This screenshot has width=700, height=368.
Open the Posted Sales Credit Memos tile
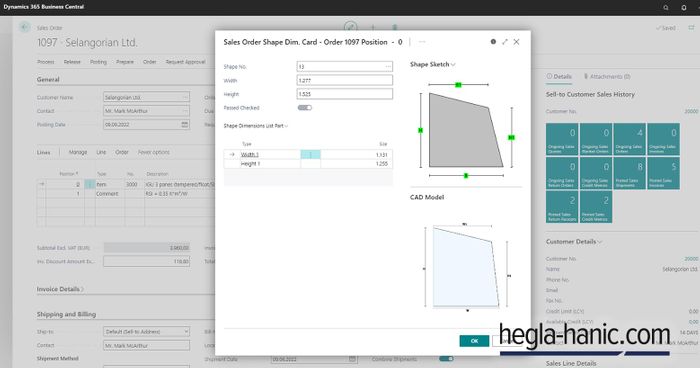point(596,207)
